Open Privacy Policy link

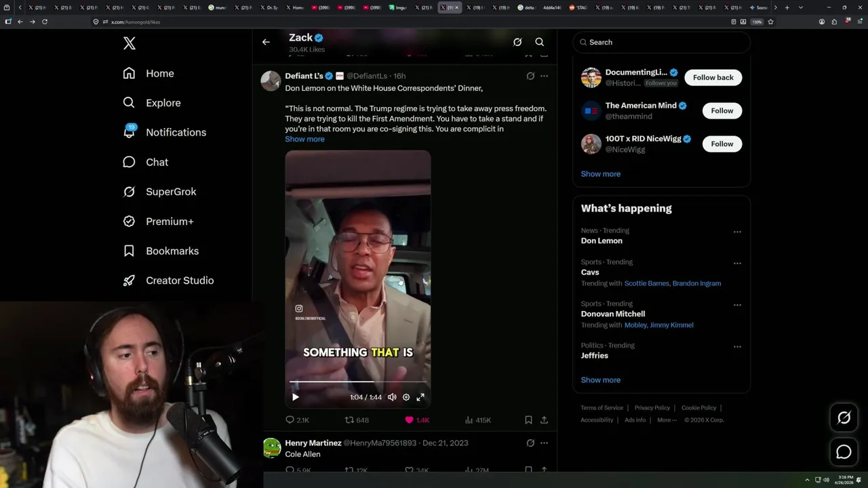coord(652,408)
